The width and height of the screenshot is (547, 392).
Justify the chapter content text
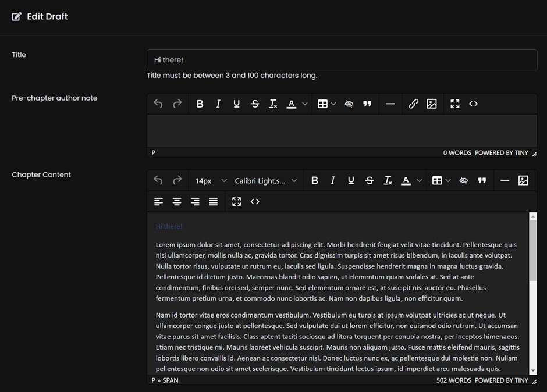pos(214,202)
